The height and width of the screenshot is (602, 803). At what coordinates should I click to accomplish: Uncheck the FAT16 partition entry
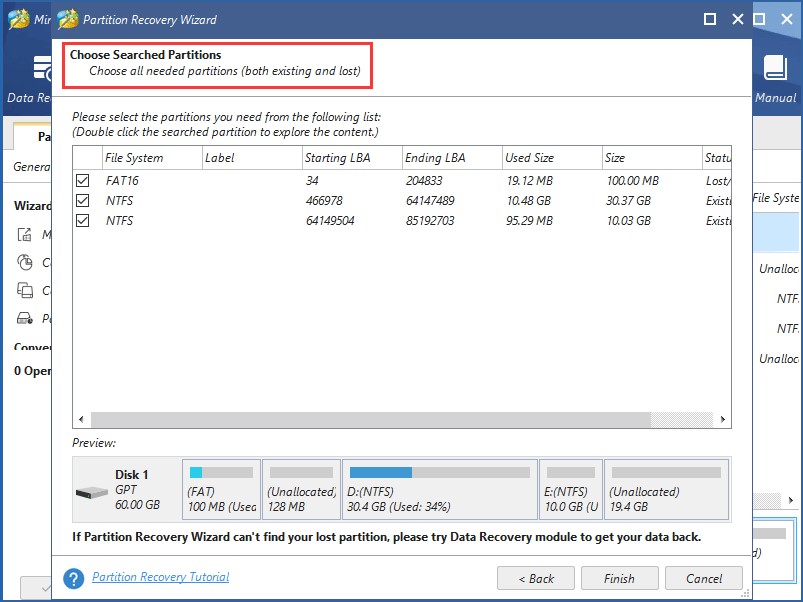(83, 180)
